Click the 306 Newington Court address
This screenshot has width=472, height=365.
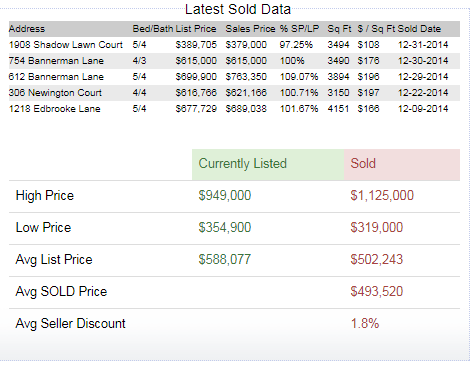click(x=55, y=93)
